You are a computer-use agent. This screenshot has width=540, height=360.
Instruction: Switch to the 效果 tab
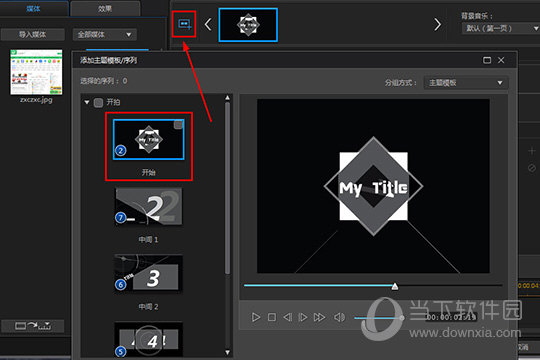105,9
